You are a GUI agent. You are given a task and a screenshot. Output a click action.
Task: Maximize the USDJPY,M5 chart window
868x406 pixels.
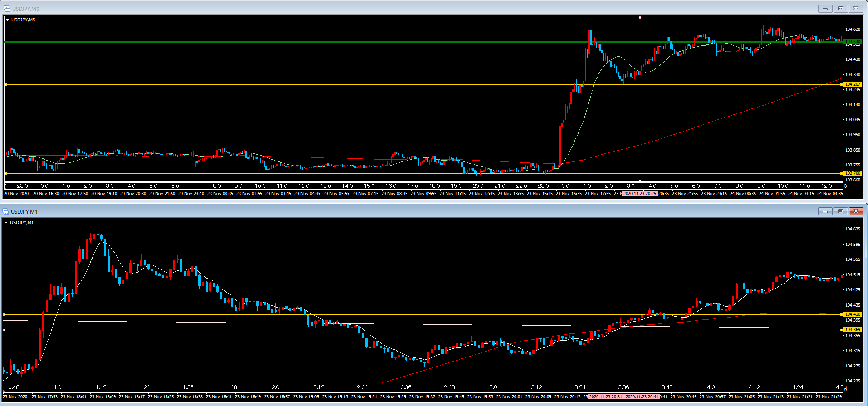point(840,9)
